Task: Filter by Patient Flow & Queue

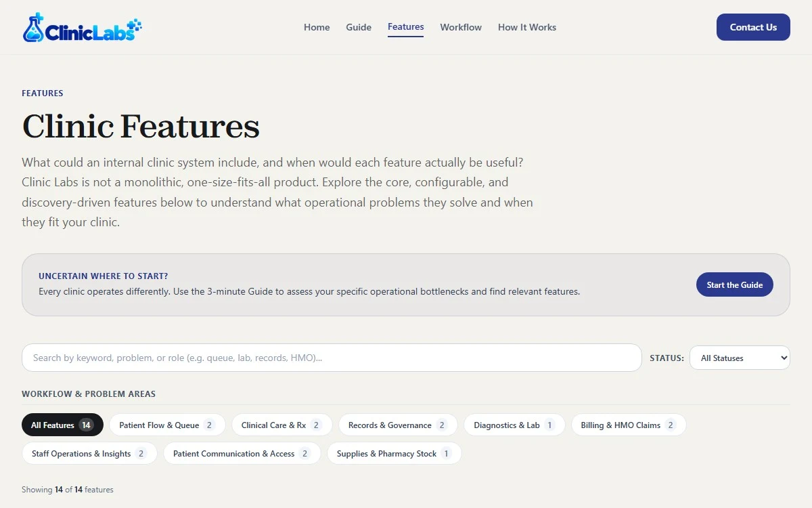Action: click(x=167, y=425)
